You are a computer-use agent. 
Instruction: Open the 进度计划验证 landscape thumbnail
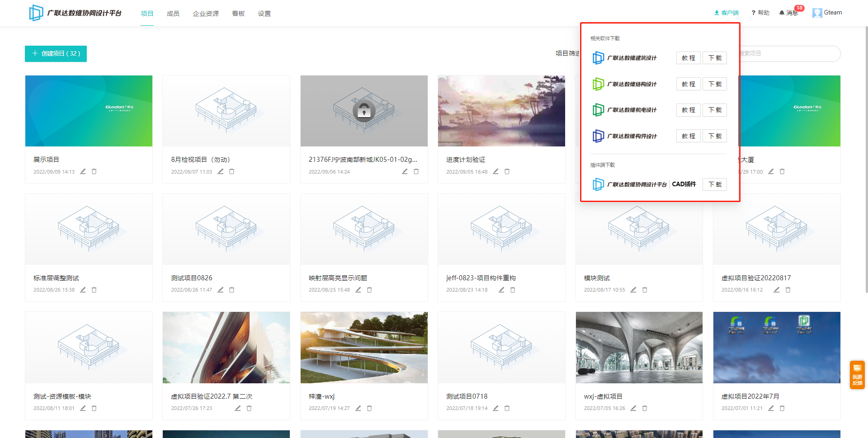tap(501, 111)
